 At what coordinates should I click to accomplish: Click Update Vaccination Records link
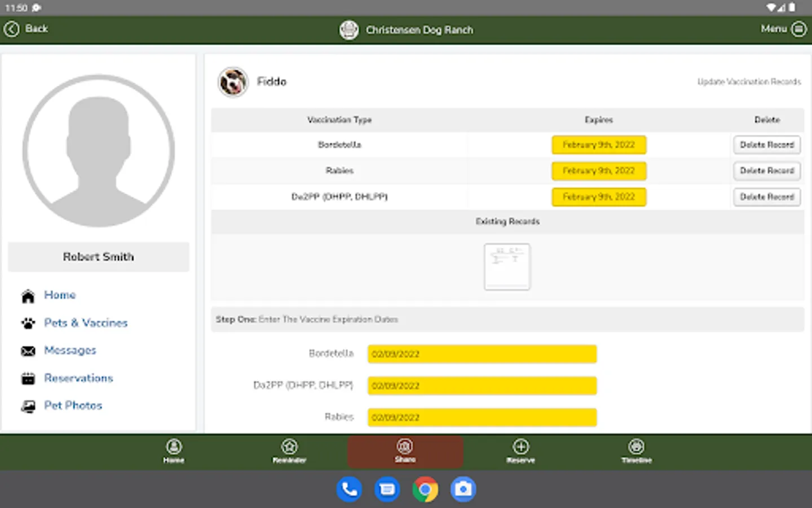(x=749, y=82)
